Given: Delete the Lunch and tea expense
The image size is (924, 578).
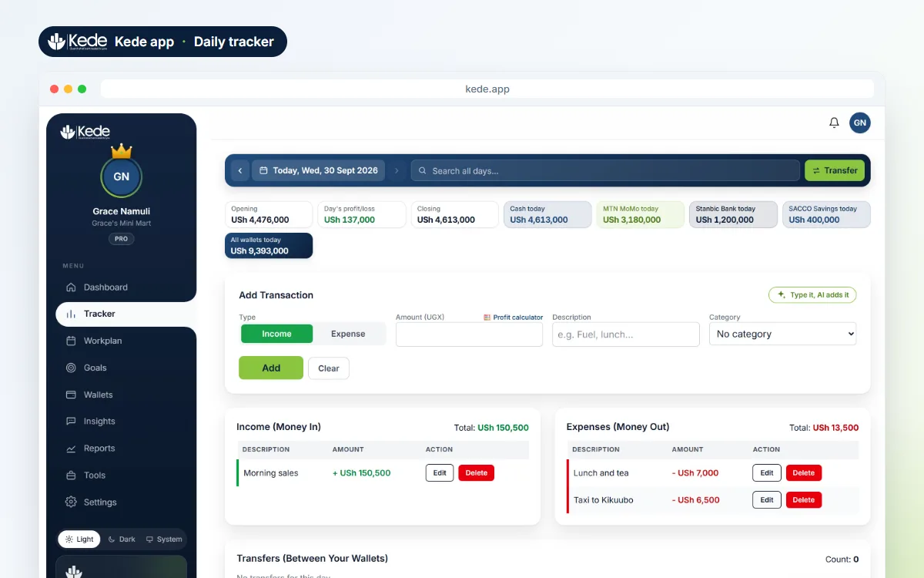Looking at the screenshot, I should click(804, 473).
